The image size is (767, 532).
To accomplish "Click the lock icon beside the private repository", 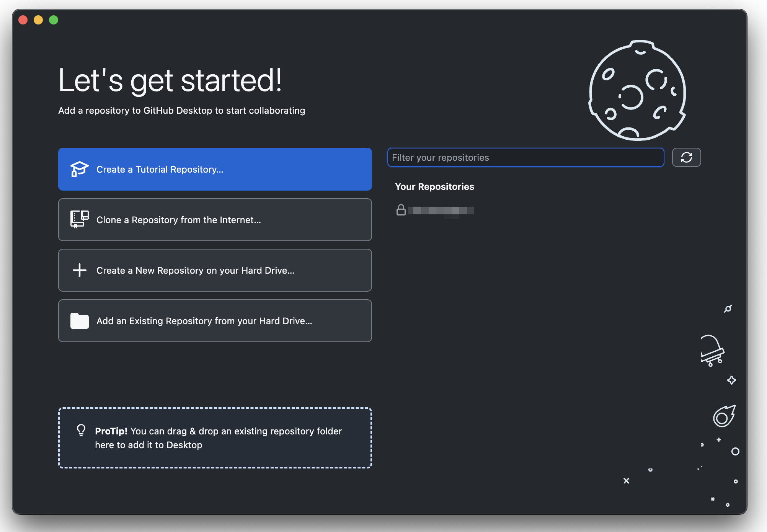I will (401, 210).
